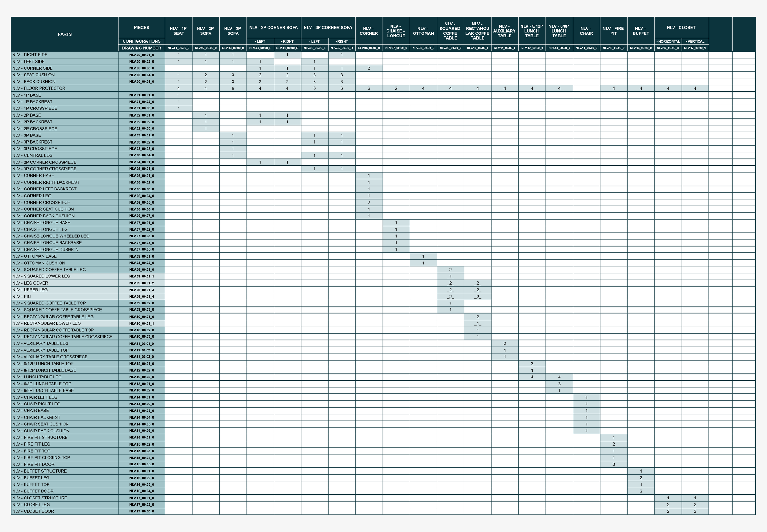Click the NLV - CLOSET header cell
767x532 pixels.
[x=681, y=28]
